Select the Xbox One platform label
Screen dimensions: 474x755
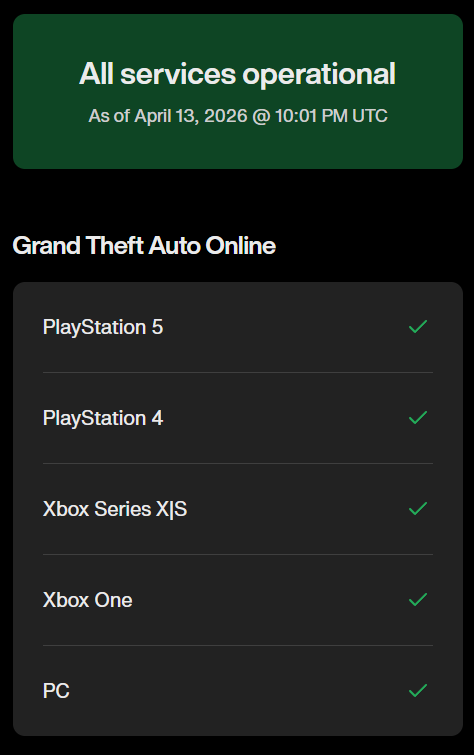point(88,600)
